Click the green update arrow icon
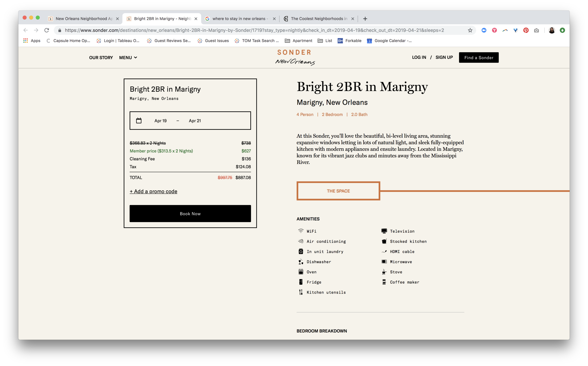This screenshot has width=588, height=366. [x=562, y=30]
